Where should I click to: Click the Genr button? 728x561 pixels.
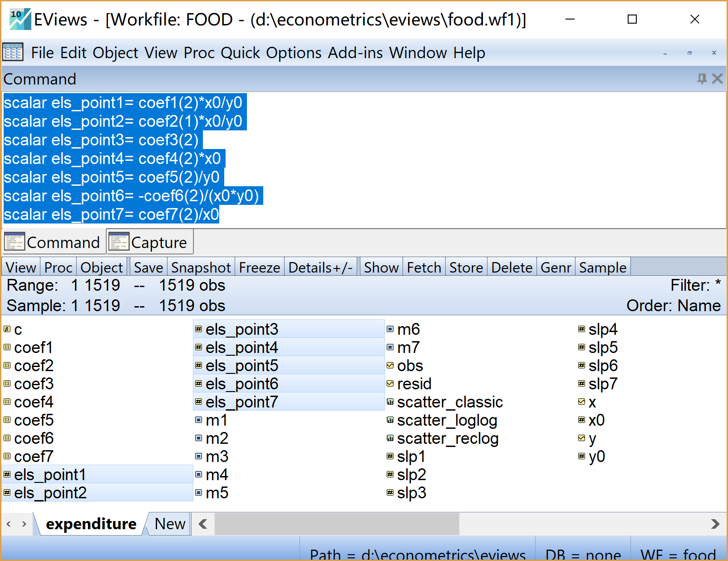[x=556, y=268]
